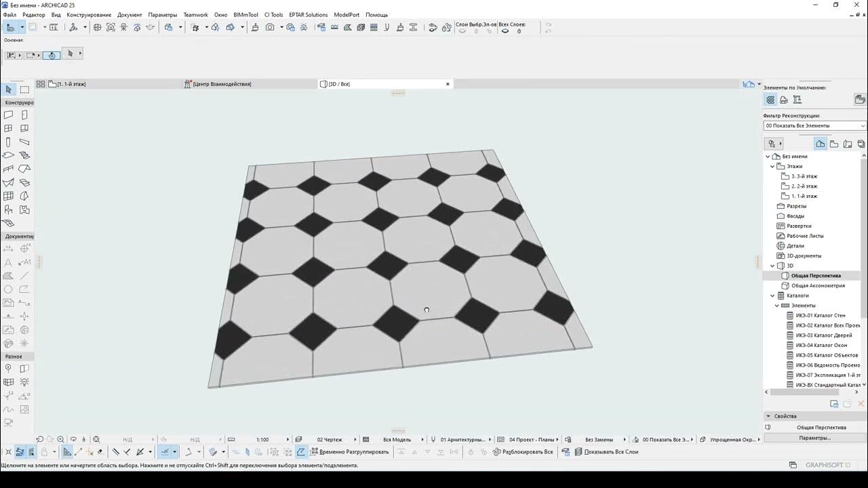Viewport: 868px width, 488px height.
Task: Toggle the Всех Слоев eye icon
Action: pos(505,30)
